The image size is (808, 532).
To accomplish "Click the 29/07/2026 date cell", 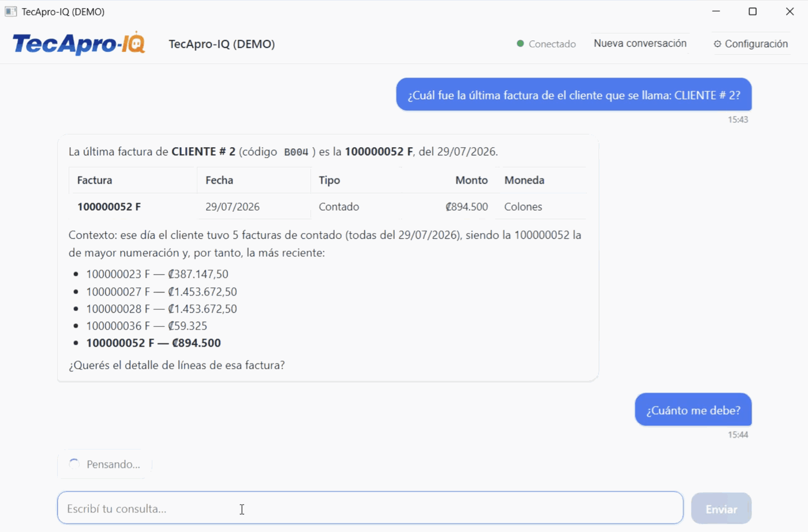I will pos(254,207).
